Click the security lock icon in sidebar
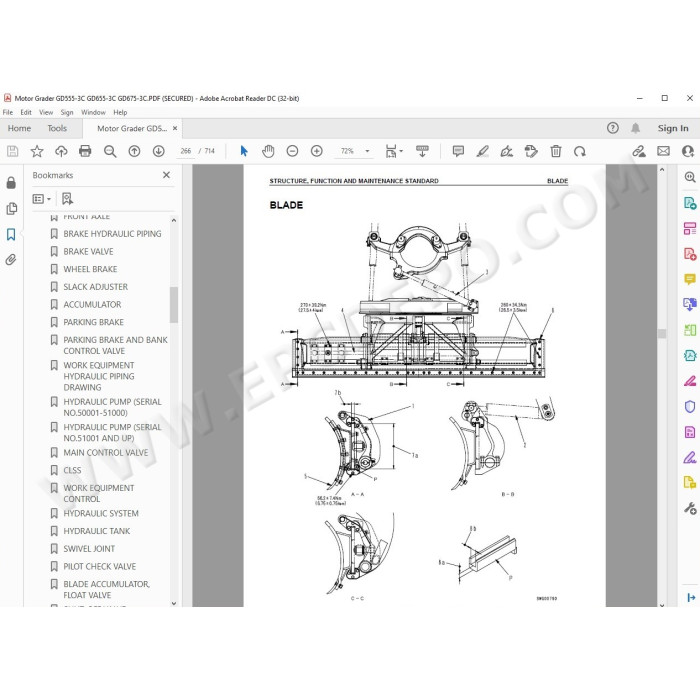700x700 pixels. pyautogui.click(x=11, y=183)
